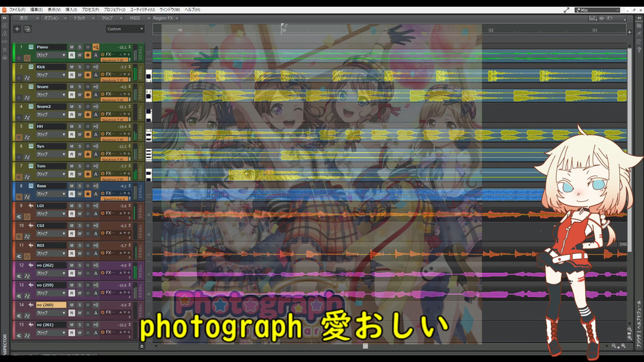Click the zoom magnifier icon at bottom right
The image size is (644, 362).
(623, 346)
